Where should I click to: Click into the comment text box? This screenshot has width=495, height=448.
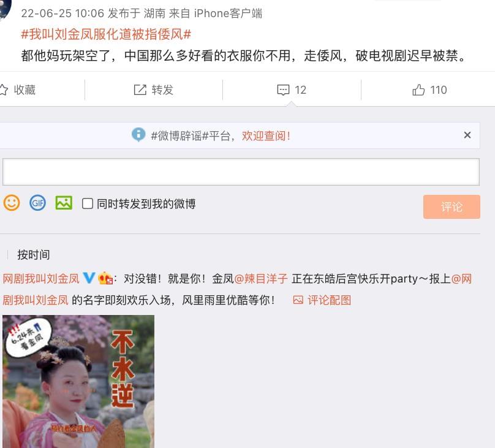[x=241, y=172]
